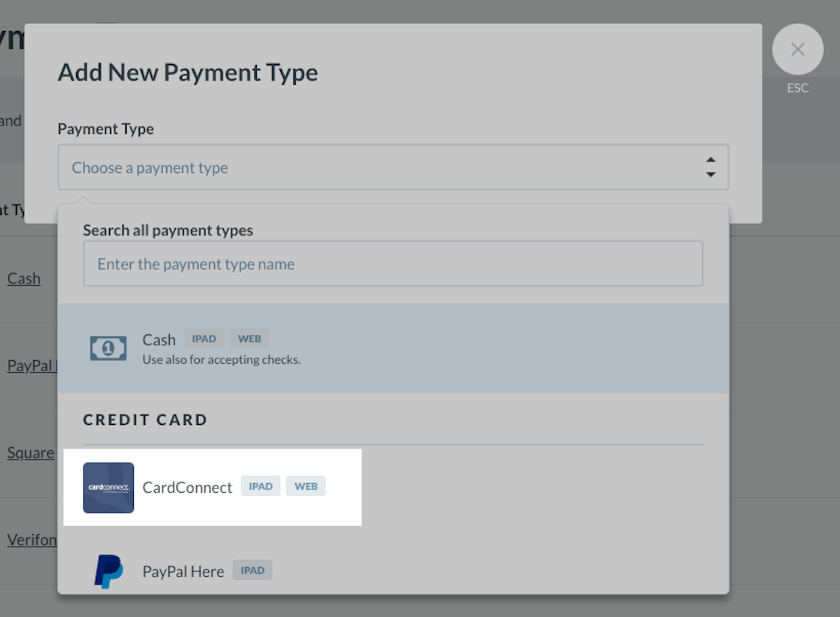Image resolution: width=840 pixels, height=617 pixels.
Task: Click the PayPal logo icon
Action: pos(109,571)
